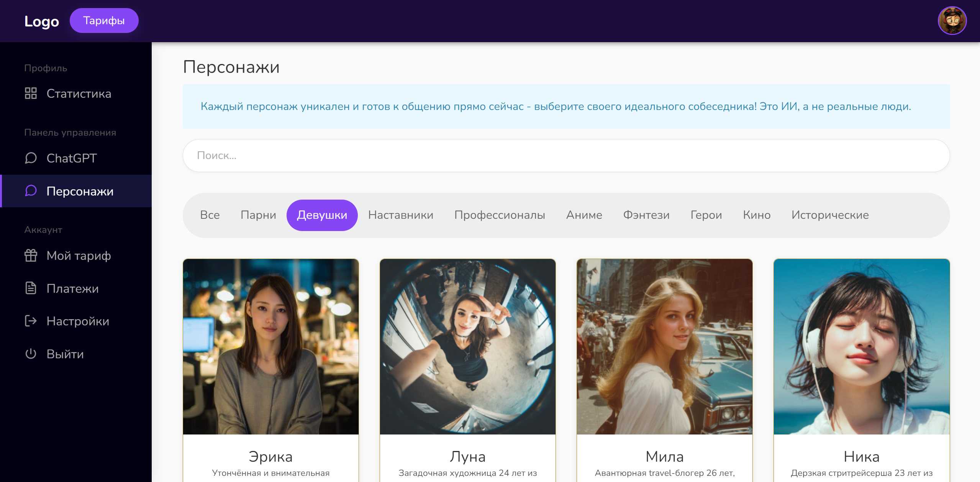This screenshot has height=482, width=980.
Task: Select the Мила character card image
Action: pyautogui.click(x=664, y=347)
